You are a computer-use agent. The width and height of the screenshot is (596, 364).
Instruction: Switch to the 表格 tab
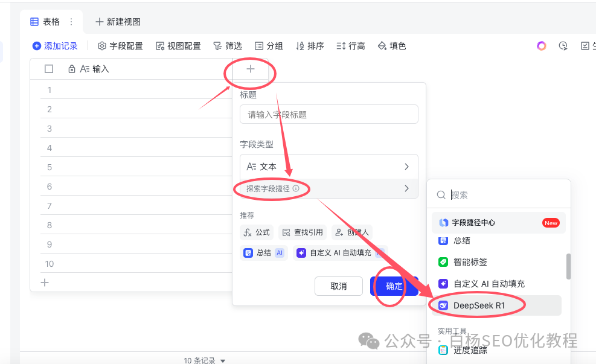45,21
